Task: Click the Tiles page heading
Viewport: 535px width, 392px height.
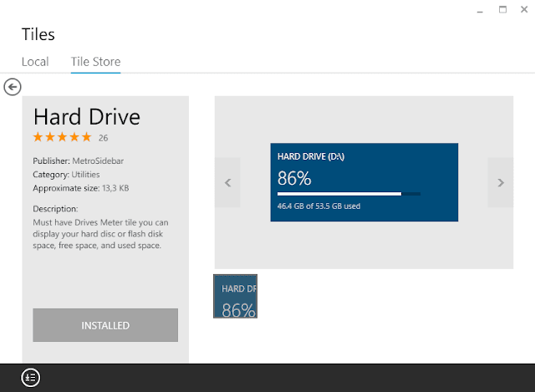Action: (38, 34)
